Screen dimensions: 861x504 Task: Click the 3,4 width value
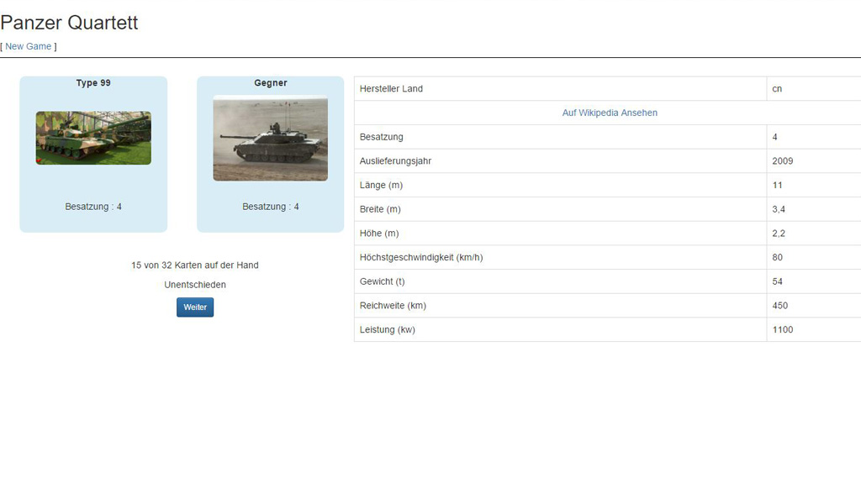point(779,209)
